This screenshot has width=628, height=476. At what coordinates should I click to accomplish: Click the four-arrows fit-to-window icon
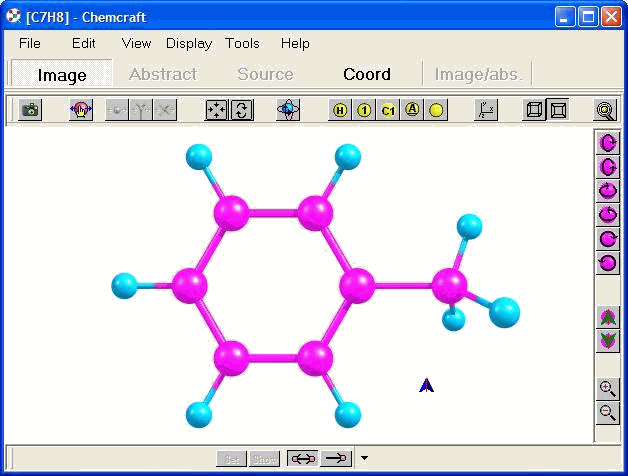tap(216, 110)
